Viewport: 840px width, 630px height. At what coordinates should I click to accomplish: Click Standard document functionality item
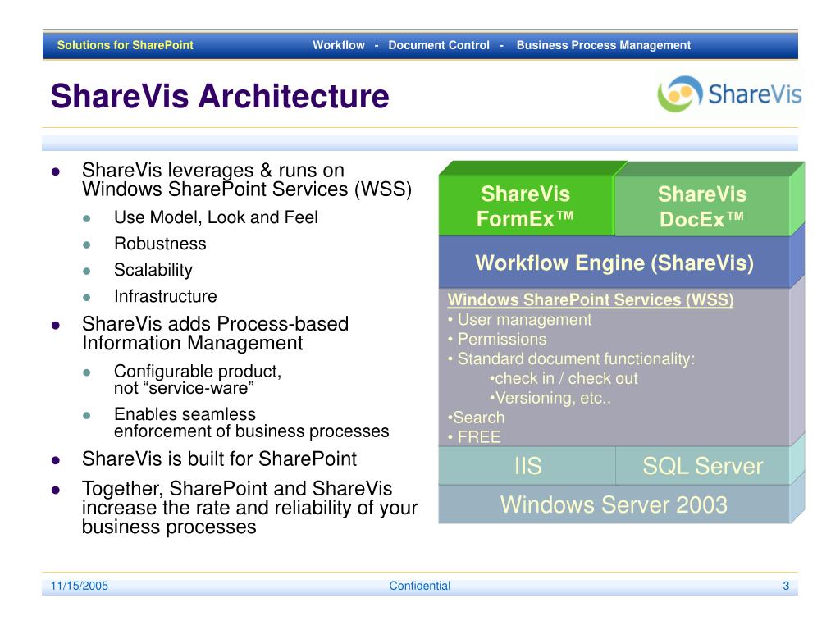[576, 359]
